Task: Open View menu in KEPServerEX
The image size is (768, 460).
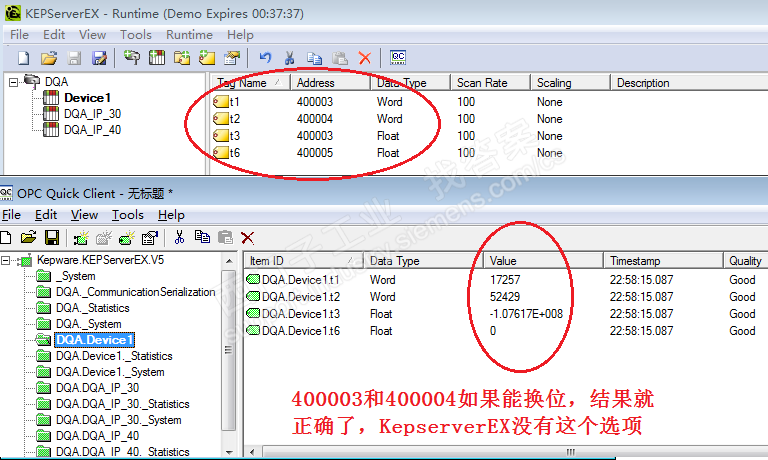Action: pos(93,35)
